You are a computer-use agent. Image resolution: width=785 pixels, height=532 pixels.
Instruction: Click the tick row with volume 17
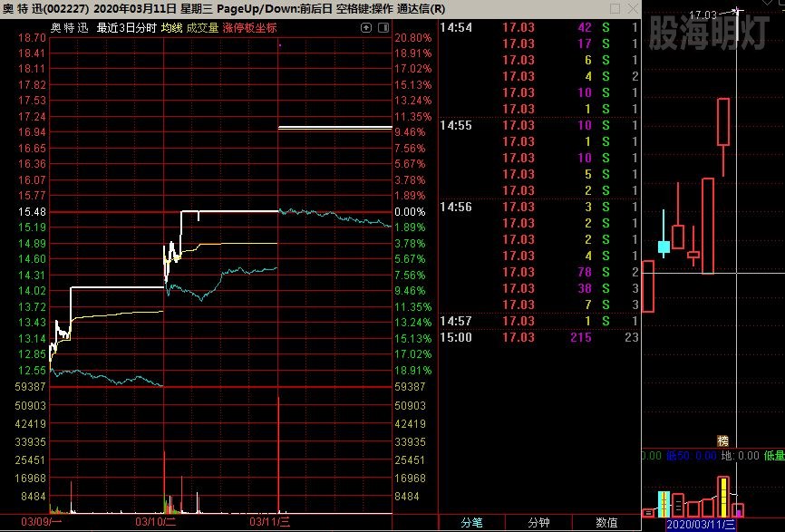pyautogui.click(x=539, y=44)
